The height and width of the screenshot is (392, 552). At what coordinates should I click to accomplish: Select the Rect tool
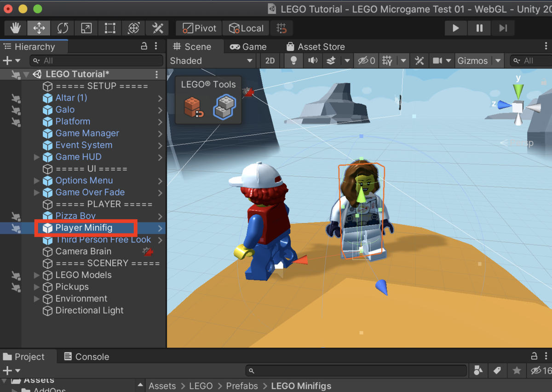(x=110, y=28)
